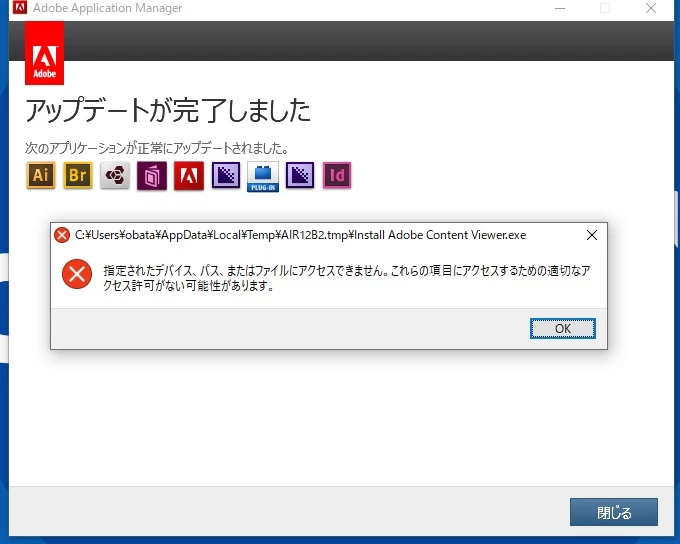Click the 次のアプリケーションが正常にアップデートされました text
The width and height of the screenshot is (680, 544).
(x=157, y=148)
